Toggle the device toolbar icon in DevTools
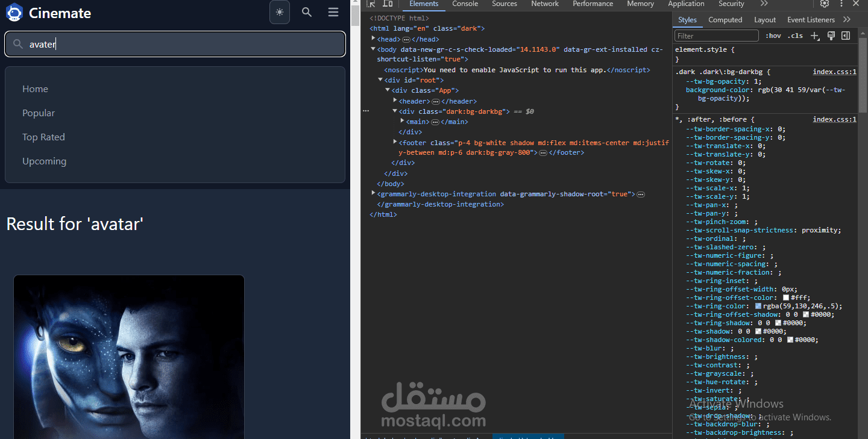 388,4
